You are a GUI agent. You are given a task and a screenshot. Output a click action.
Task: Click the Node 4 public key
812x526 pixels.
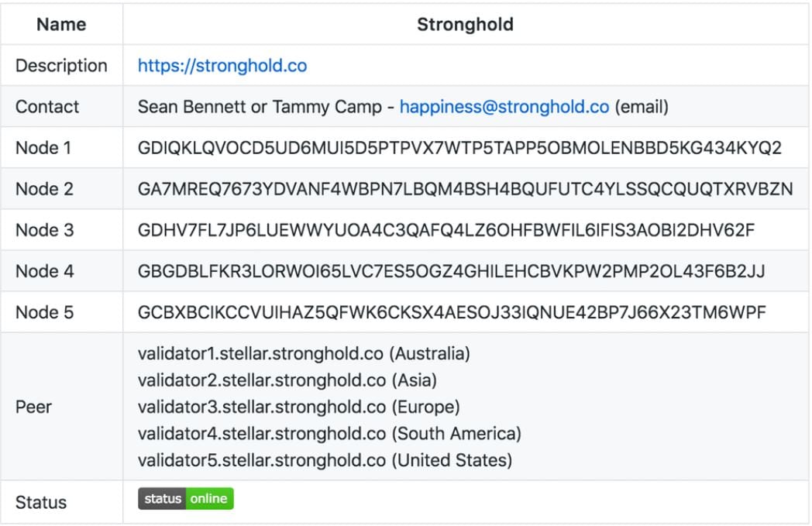pyautogui.click(x=451, y=271)
